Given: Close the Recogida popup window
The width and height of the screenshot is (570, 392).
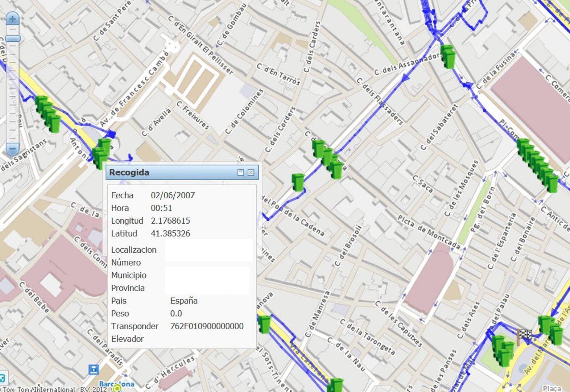Looking at the screenshot, I should (x=251, y=173).
